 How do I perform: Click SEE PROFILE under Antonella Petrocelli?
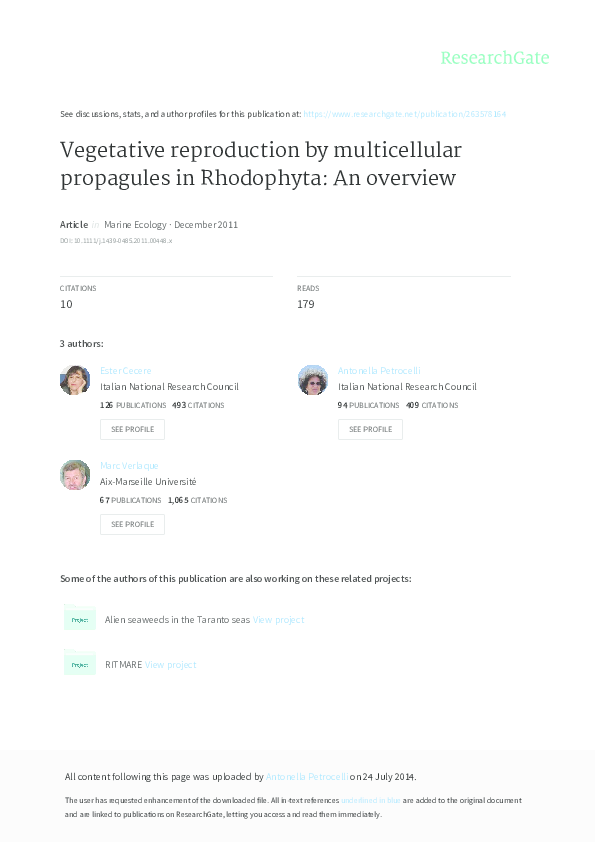tap(370, 429)
